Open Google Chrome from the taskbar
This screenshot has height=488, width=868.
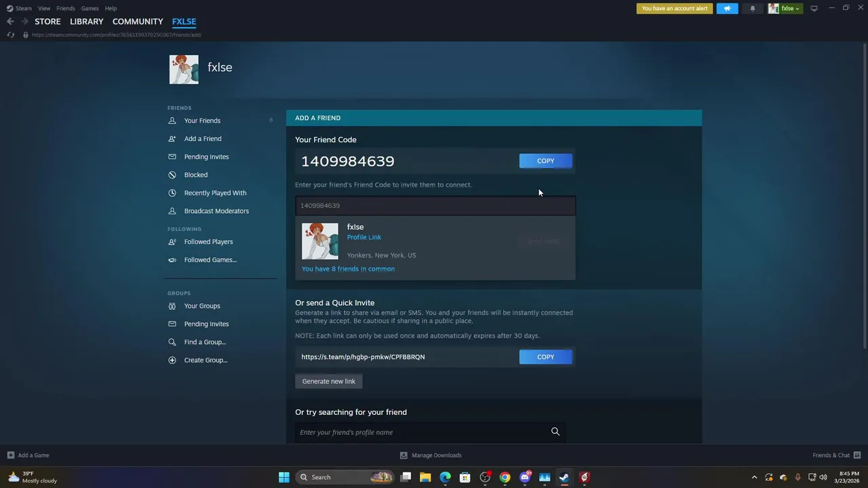[505, 477]
